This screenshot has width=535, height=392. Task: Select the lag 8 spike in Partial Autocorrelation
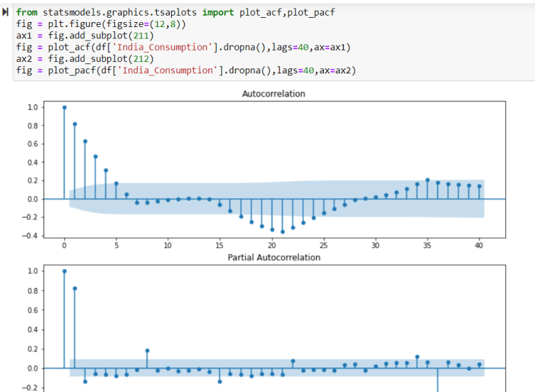[147, 351]
